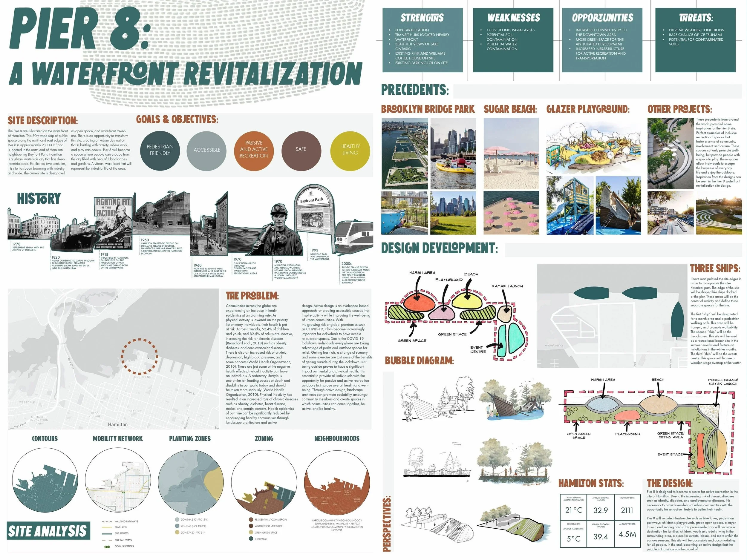The image size is (747, 560).
Task: Select the Zone 7A legend dot
Action: (x=177, y=532)
